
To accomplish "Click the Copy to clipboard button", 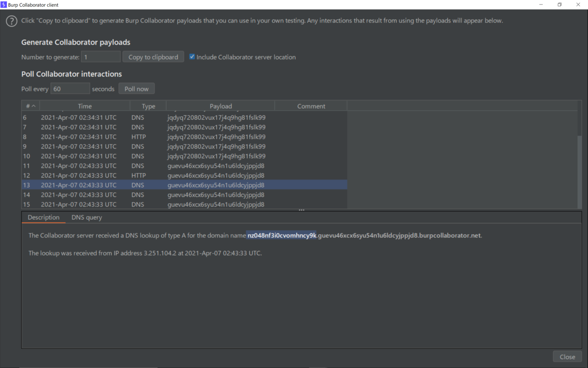I will pyautogui.click(x=153, y=57).
